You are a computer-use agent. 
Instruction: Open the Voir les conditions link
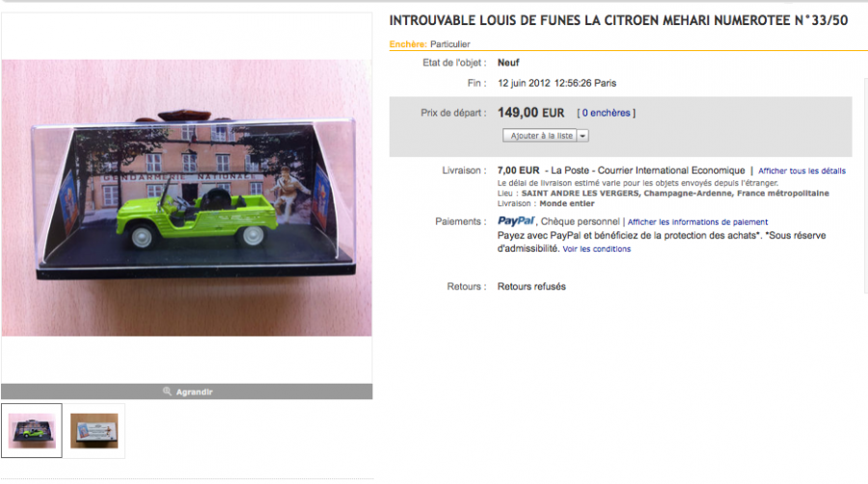(597, 249)
